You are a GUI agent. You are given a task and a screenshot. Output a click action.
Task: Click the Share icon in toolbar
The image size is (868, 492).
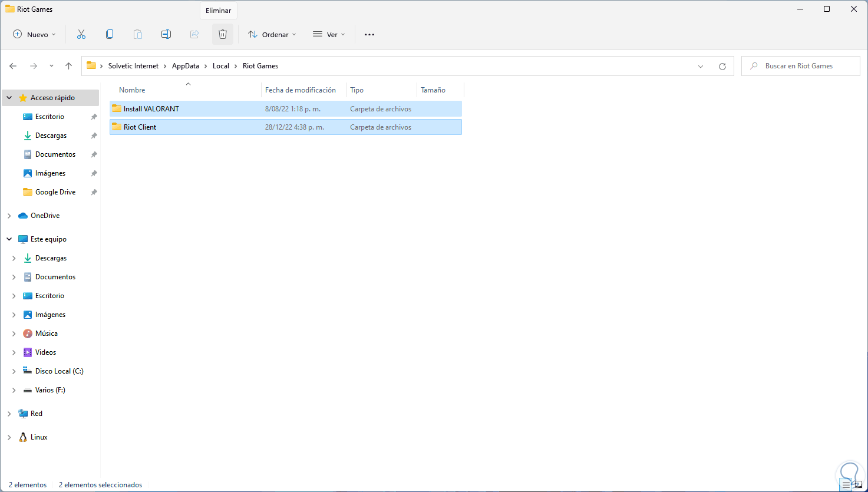[x=194, y=35]
